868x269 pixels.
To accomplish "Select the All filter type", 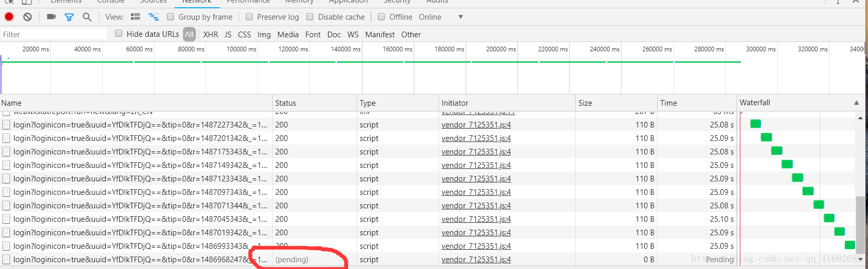I will point(190,35).
